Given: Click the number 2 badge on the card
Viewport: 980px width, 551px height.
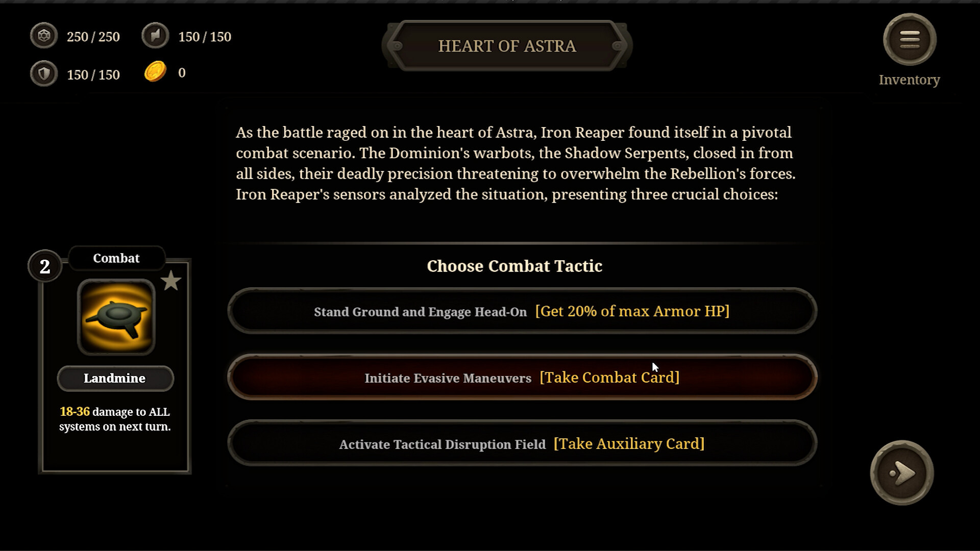Looking at the screenshot, I should (45, 266).
